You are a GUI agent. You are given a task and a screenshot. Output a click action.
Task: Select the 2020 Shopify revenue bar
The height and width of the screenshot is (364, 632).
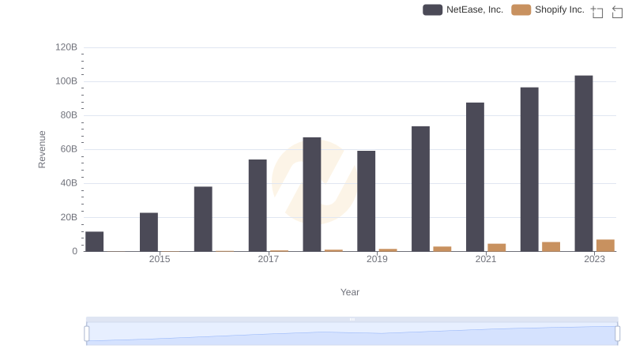pos(442,249)
